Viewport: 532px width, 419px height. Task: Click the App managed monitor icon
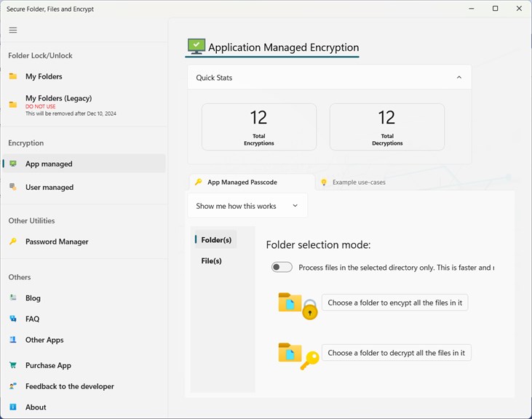pyautogui.click(x=13, y=164)
